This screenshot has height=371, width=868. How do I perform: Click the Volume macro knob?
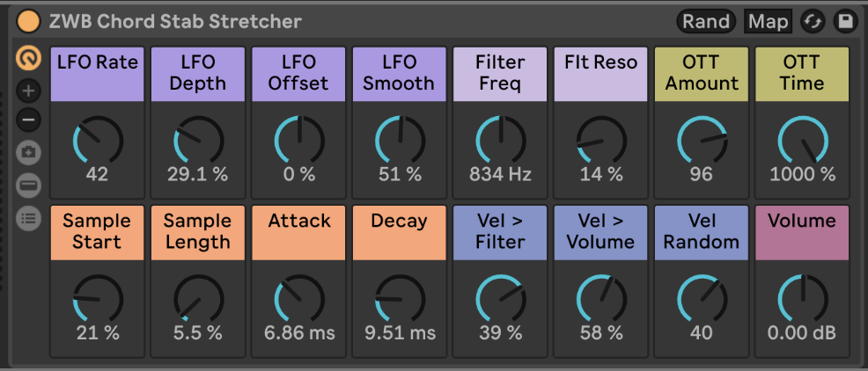(801, 299)
